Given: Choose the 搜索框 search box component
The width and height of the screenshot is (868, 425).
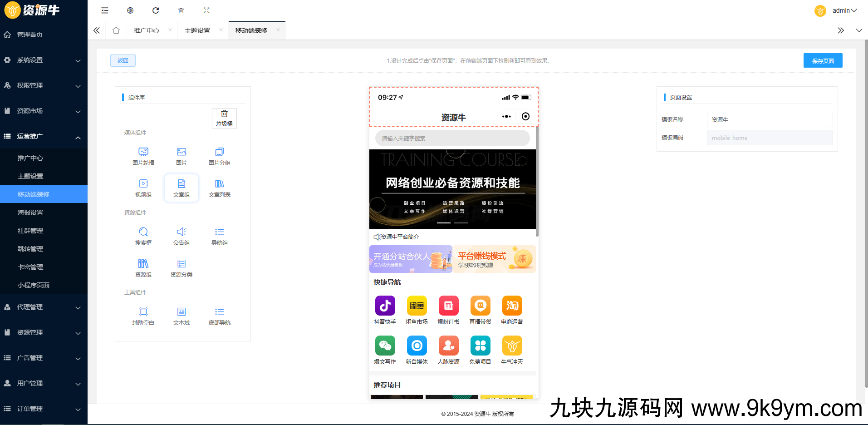Looking at the screenshot, I should click(x=143, y=236).
